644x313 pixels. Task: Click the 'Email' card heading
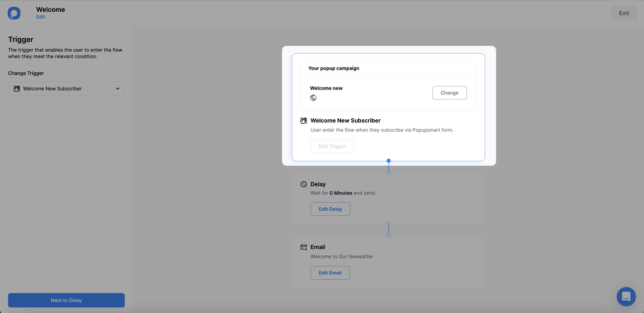coord(318,247)
